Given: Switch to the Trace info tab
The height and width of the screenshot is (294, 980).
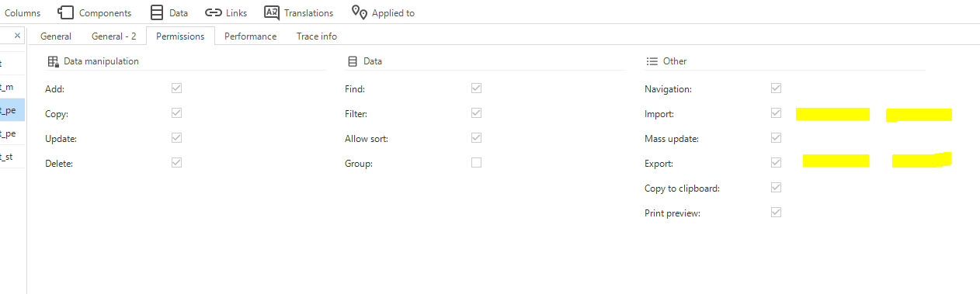Looking at the screenshot, I should (317, 36).
